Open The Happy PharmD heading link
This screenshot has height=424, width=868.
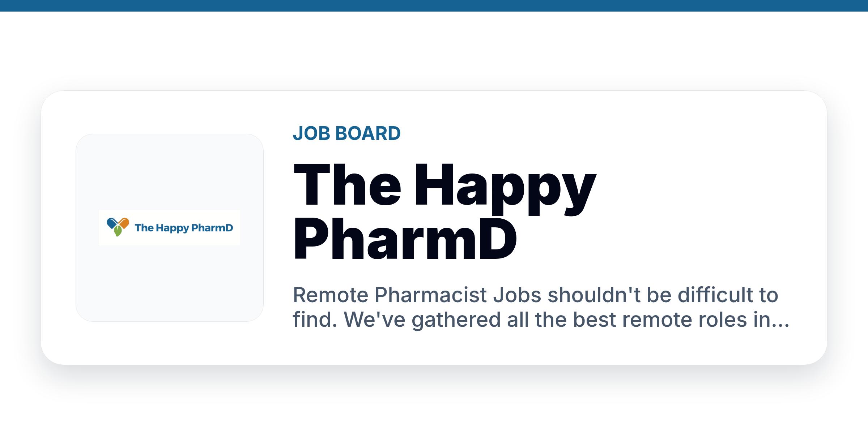444,211
